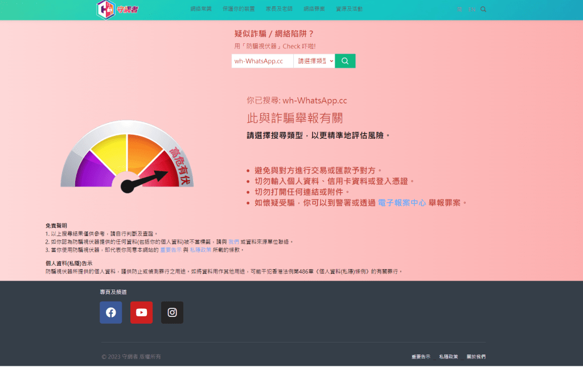Viewport: 583px width, 392px height.
Task: Open the header search magnifier icon
Action: coord(483,9)
